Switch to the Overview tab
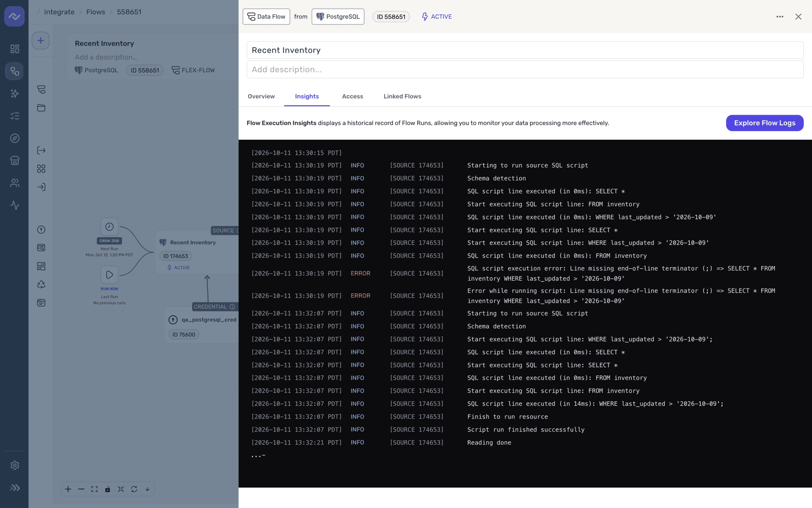 tap(261, 97)
